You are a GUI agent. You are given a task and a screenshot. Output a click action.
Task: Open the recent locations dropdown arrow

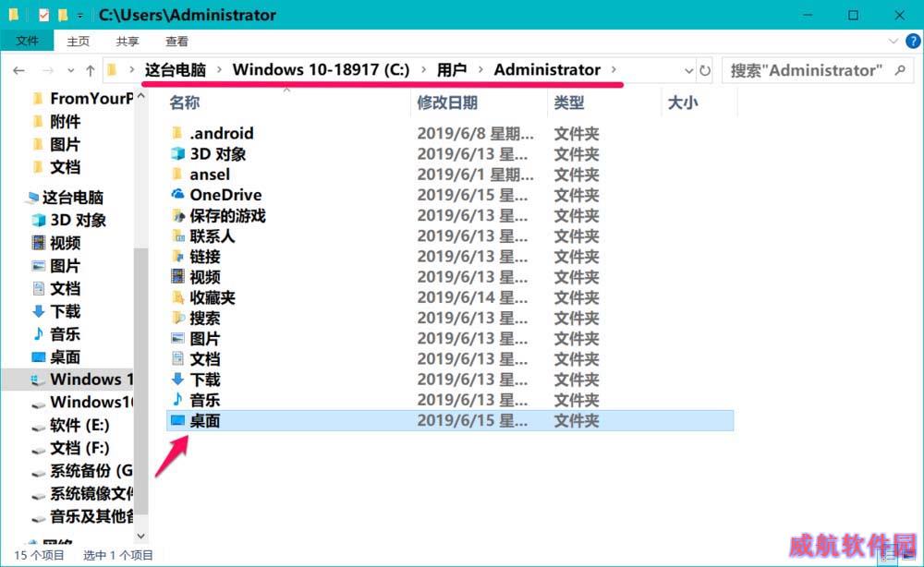click(71, 71)
